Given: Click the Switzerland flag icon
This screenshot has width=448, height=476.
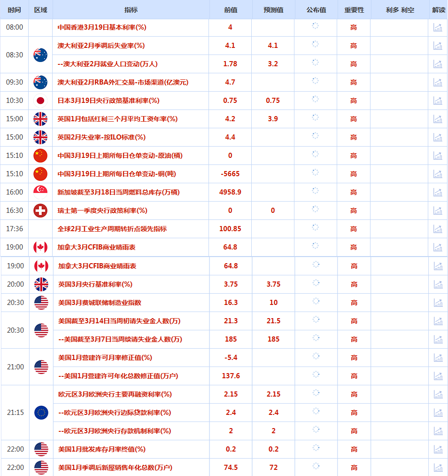Looking at the screenshot, I should pyautogui.click(x=40, y=211).
